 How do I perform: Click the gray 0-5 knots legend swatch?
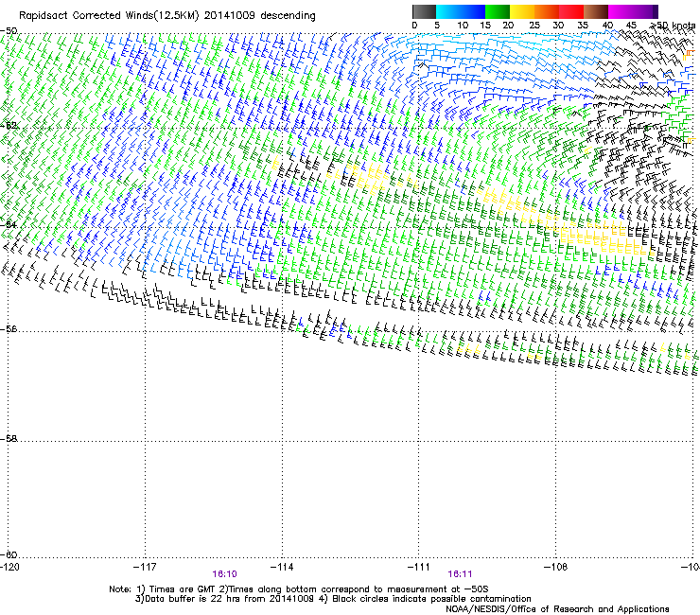click(424, 11)
